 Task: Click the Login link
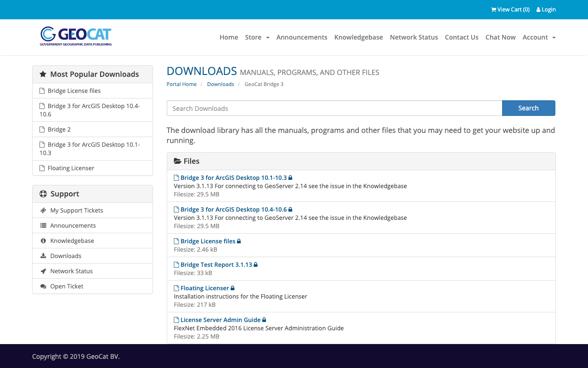coord(546,10)
